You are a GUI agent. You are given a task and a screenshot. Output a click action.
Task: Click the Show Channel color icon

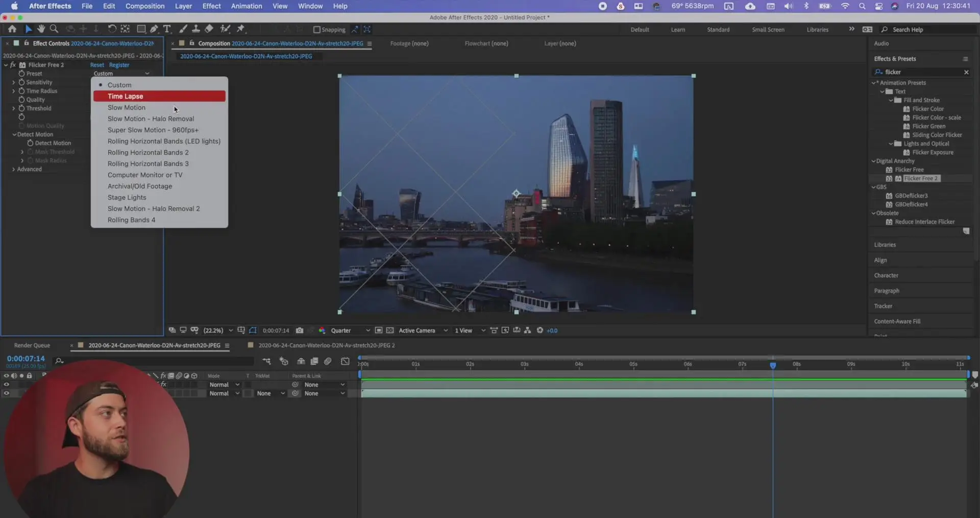(322, 331)
